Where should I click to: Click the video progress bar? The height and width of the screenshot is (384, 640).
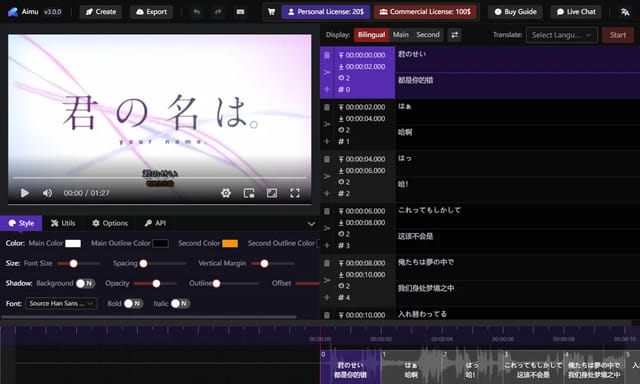click(160, 178)
